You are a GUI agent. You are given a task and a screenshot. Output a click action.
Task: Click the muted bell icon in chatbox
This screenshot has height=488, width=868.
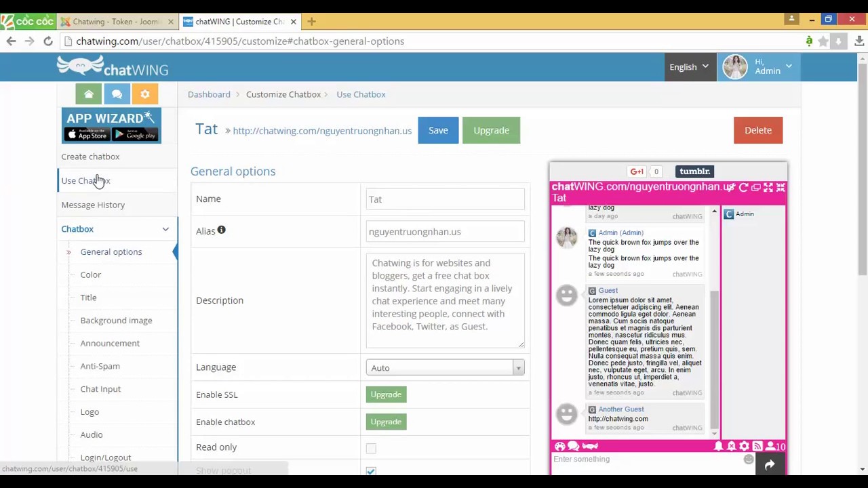pyautogui.click(x=731, y=446)
